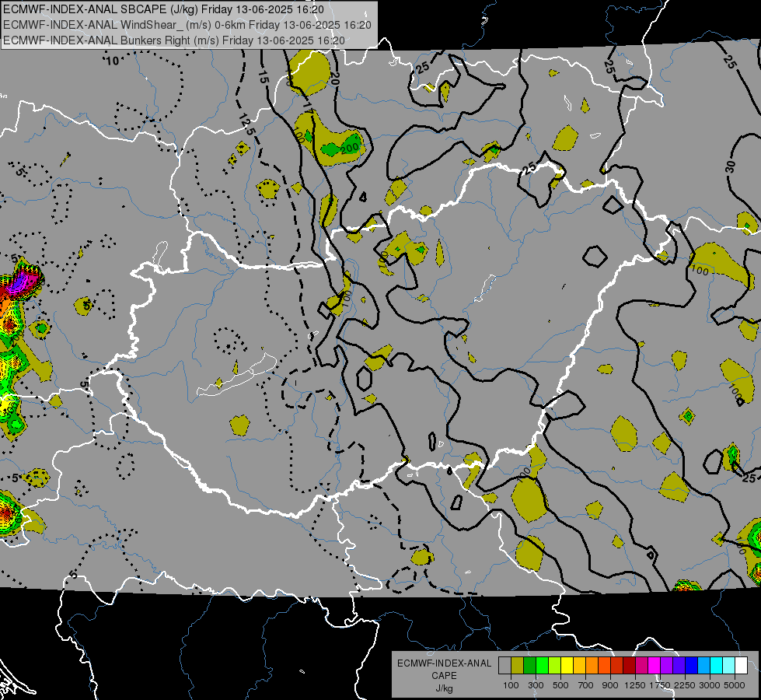This screenshot has height=700, width=761.
Task: Select the pure blue legend swatch
Action: tap(691, 666)
